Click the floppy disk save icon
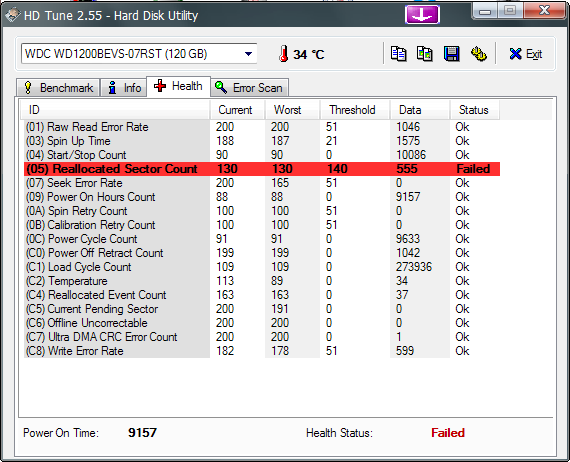570x462 pixels. 451,54
